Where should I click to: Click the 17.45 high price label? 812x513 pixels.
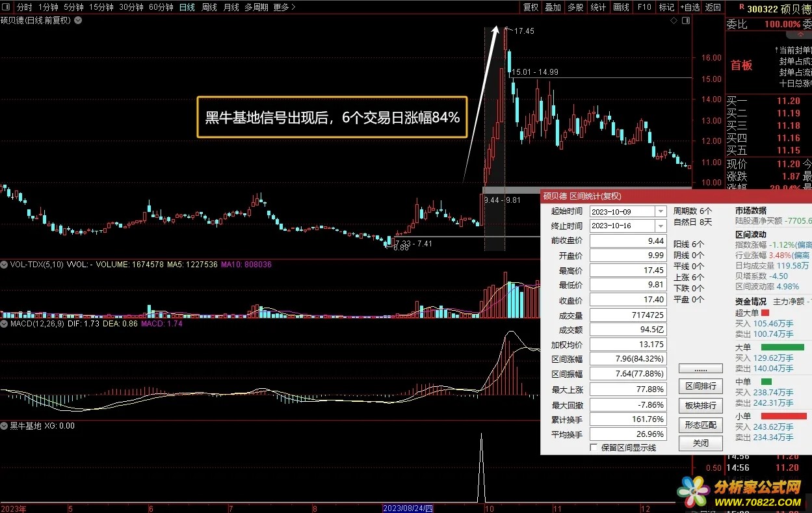coord(523,31)
